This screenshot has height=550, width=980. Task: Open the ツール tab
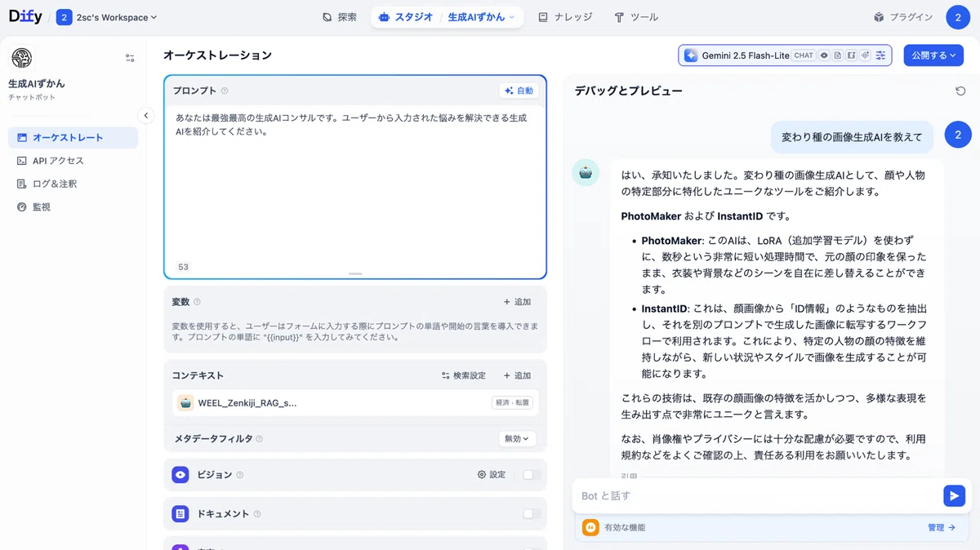pyautogui.click(x=636, y=16)
